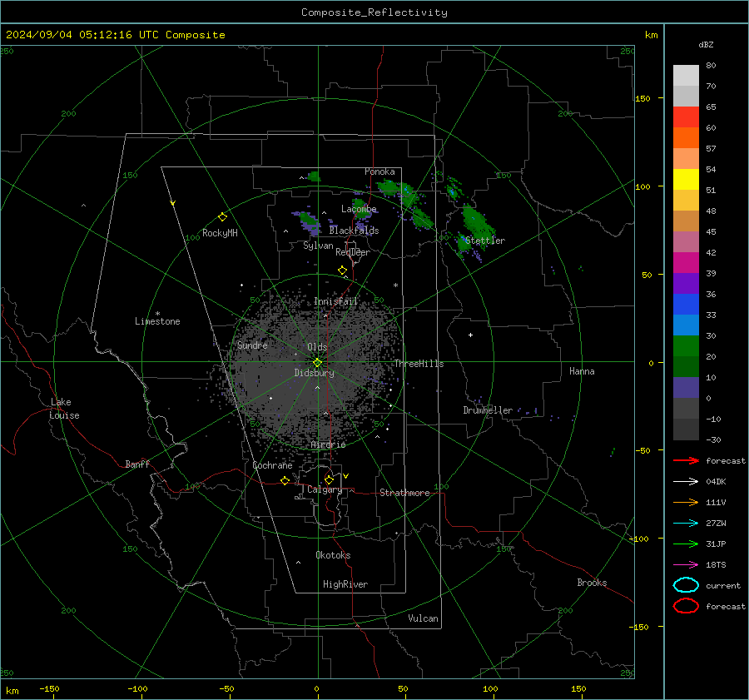Click the Cochrane label
The image size is (749, 700).
pos(272,465)
